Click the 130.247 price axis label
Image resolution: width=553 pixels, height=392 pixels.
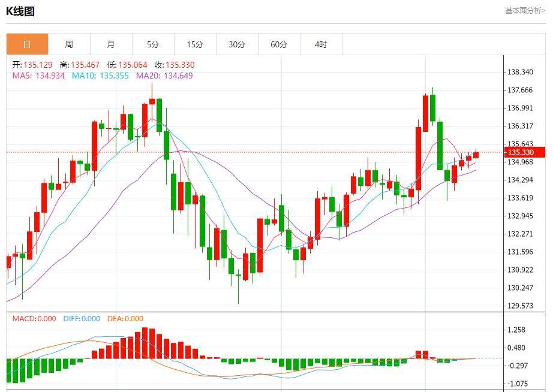point(520,288)
